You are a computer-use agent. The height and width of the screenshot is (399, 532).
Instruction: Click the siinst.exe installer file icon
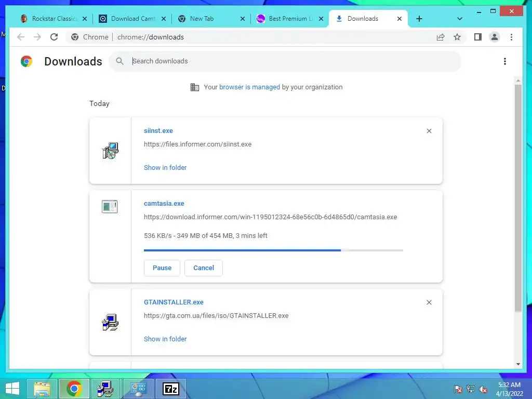[110, 151]
